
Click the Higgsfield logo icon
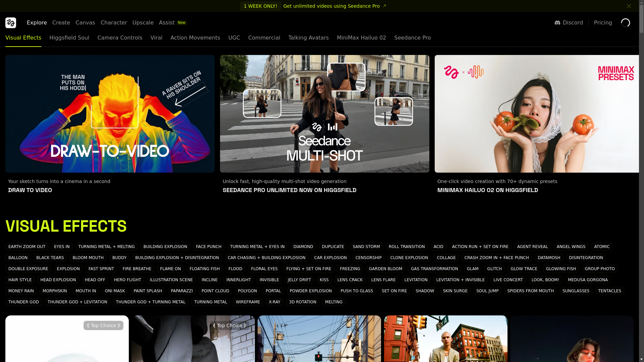[x=11, y=23]
